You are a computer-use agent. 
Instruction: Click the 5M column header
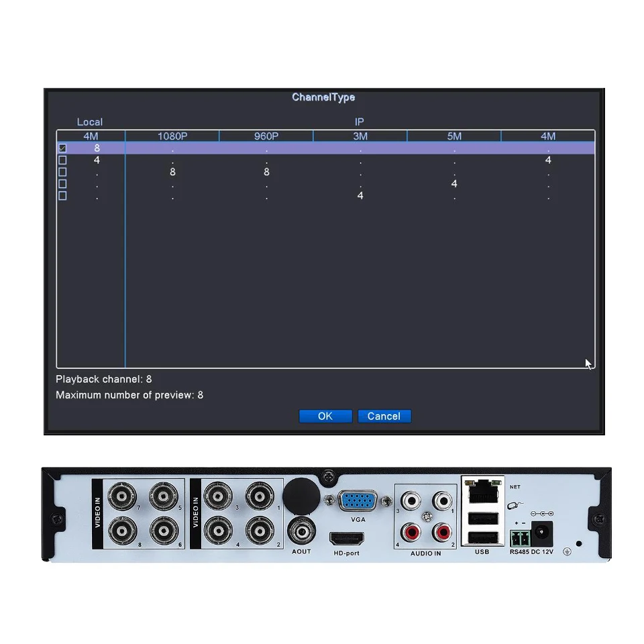point(454,136)
